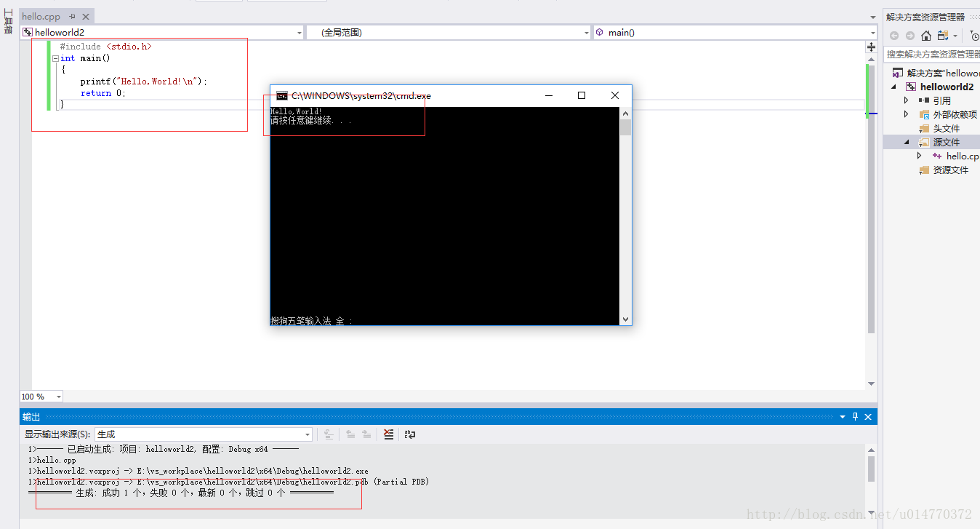
Task: Click the cmd.exe window system icon
Action: 281,95
